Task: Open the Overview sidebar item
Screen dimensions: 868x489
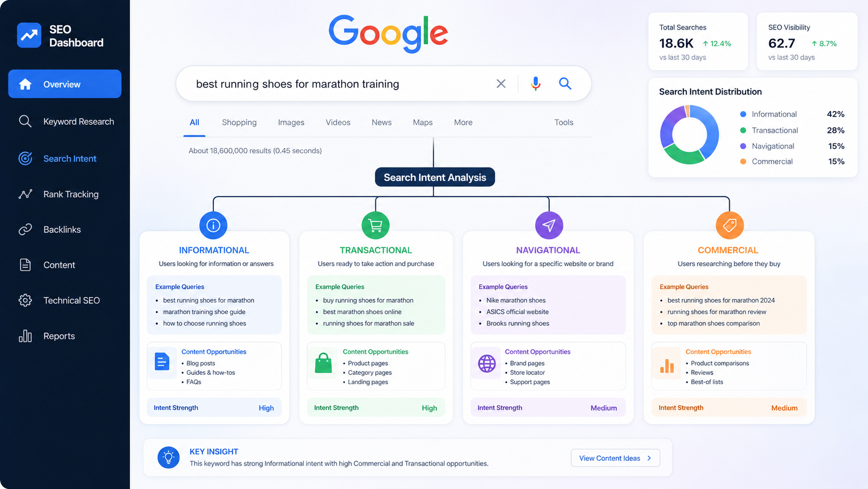Action: tap(65, 84)
